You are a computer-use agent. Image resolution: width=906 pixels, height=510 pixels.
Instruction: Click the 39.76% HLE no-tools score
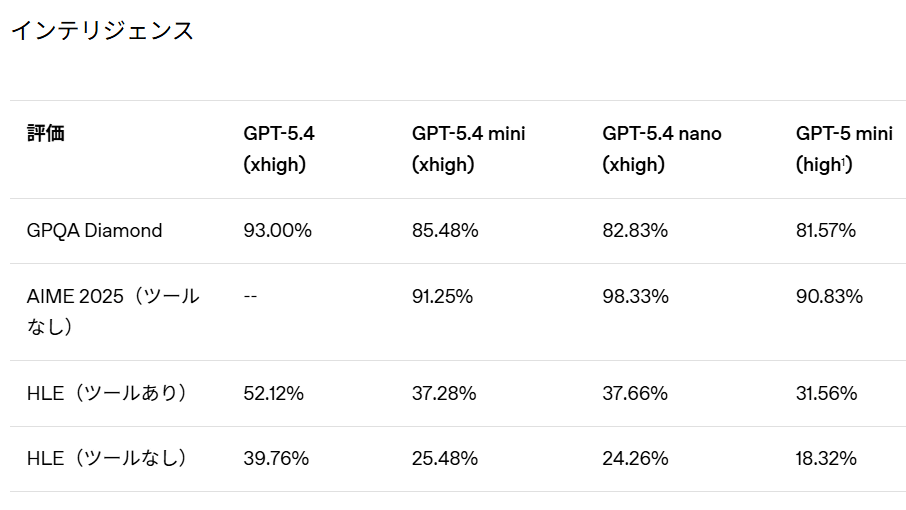276,459
